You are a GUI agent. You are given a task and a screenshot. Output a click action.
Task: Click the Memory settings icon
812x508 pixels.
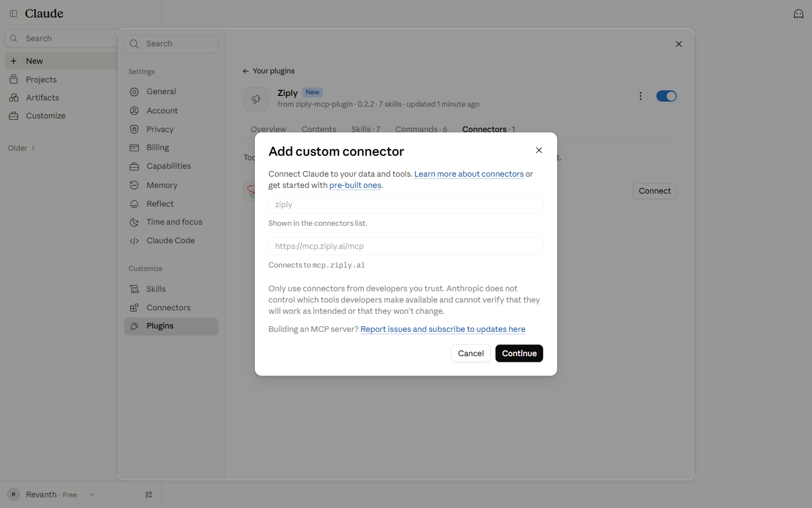[134, 185]
